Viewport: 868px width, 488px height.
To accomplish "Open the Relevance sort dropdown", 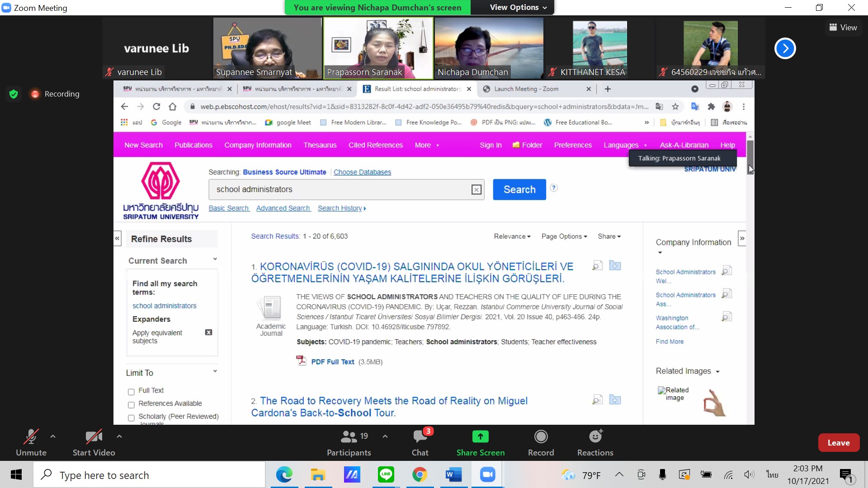I will 512,236.
